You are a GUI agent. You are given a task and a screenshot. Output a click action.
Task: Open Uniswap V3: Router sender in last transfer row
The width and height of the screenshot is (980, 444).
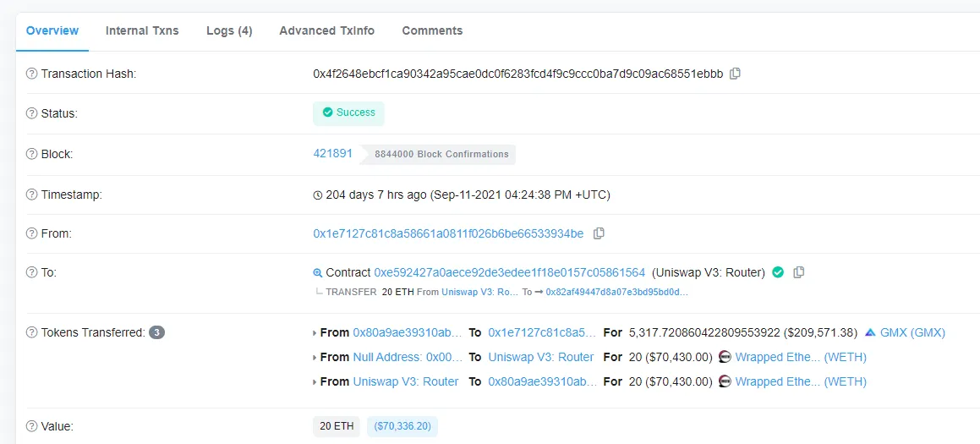coord(406,381)
